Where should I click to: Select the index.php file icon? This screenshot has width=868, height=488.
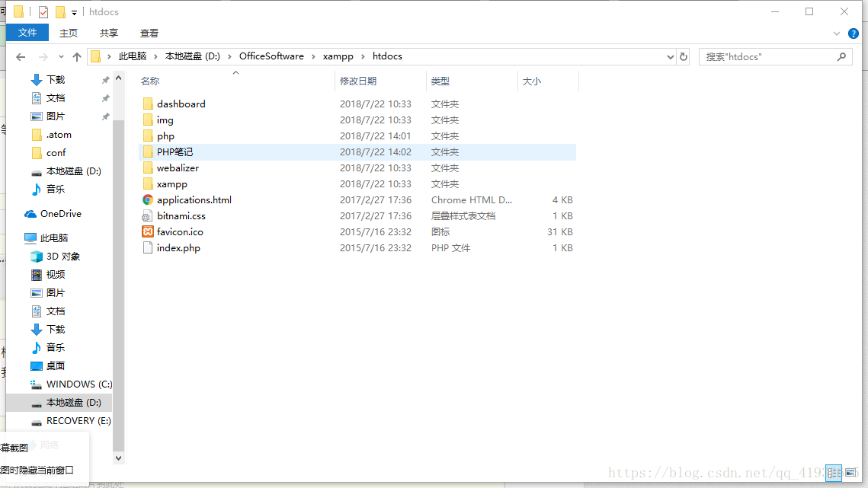[148, 248]
